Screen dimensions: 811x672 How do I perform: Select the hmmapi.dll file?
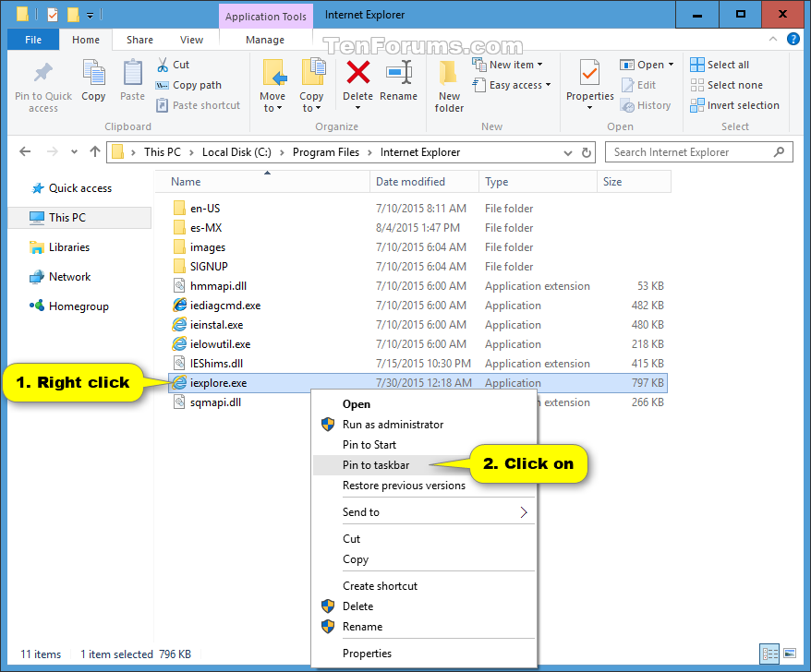coord(418,286)
